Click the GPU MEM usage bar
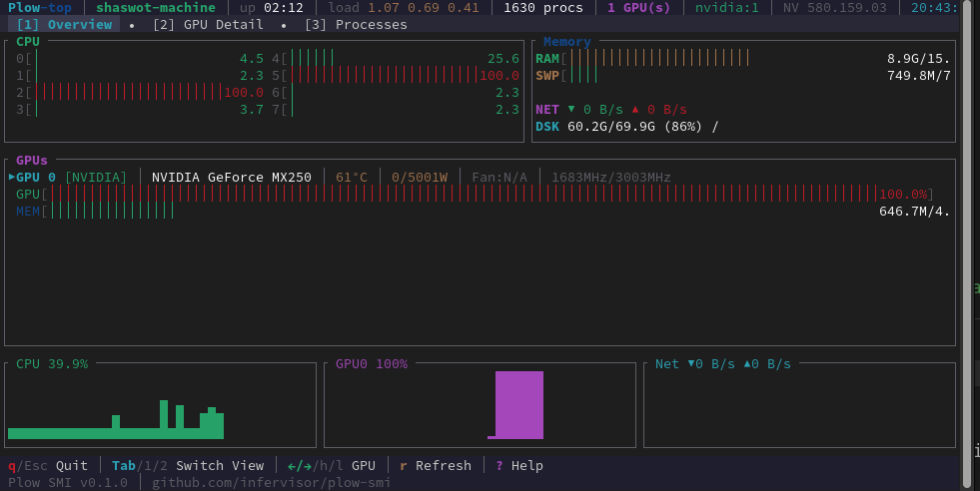The image size is (980, 491). (x=112, y=211)
